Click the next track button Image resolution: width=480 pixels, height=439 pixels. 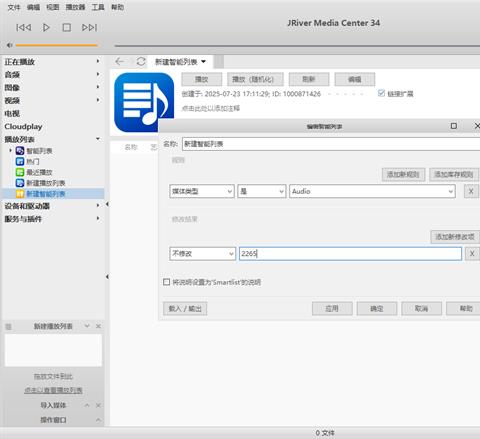89,27
